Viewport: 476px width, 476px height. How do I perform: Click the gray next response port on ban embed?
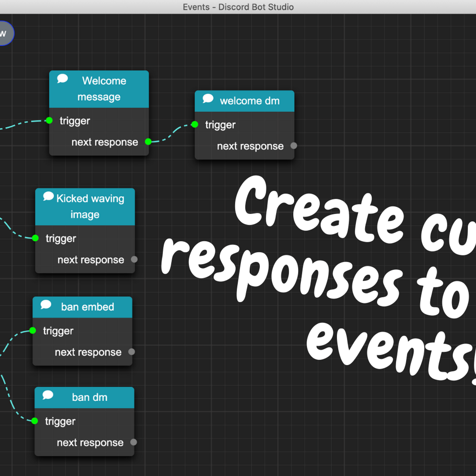[131, 352]
